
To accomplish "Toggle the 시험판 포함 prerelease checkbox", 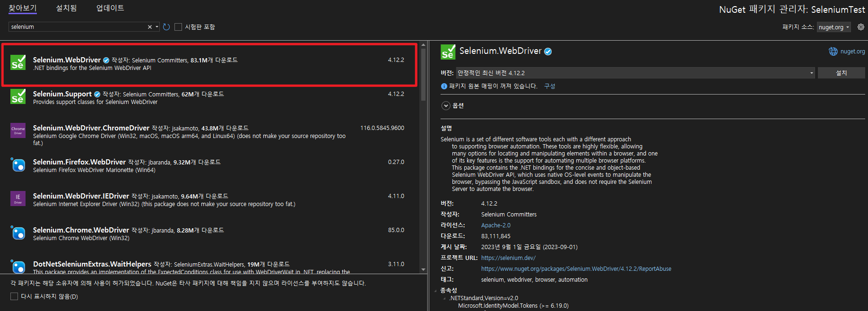I will pos(178,27).
